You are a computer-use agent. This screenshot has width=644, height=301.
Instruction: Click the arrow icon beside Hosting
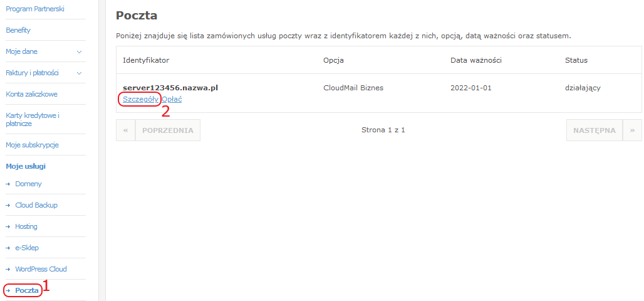point(8,226)
